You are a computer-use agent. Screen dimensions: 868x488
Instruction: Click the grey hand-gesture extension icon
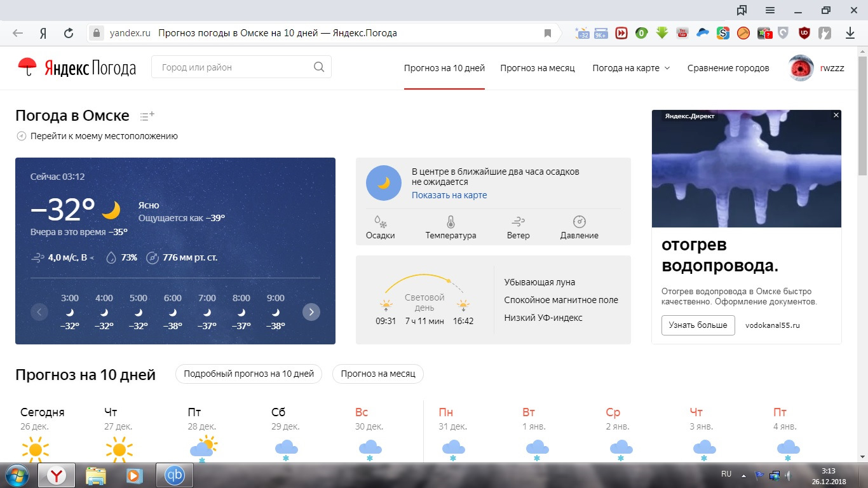[x=825, y=33]
